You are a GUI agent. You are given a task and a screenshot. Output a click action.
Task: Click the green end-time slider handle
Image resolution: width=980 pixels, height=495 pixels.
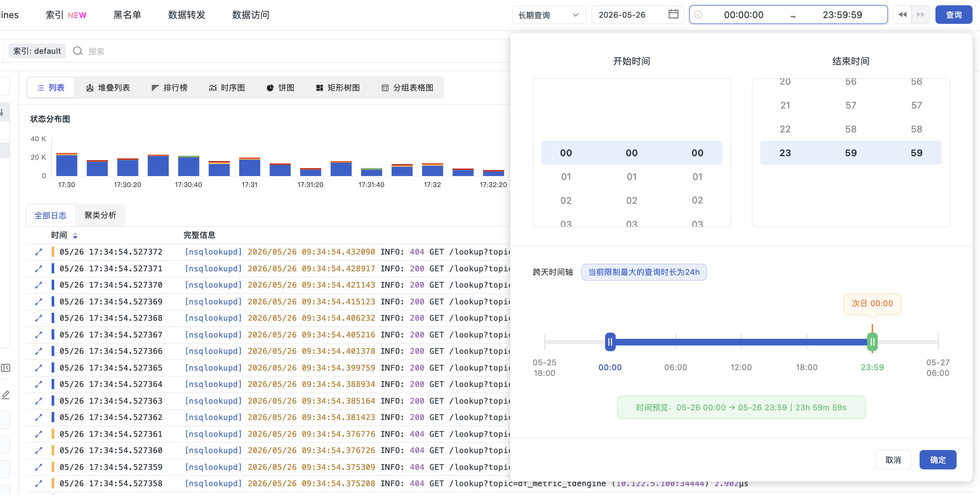coord(872,342)
